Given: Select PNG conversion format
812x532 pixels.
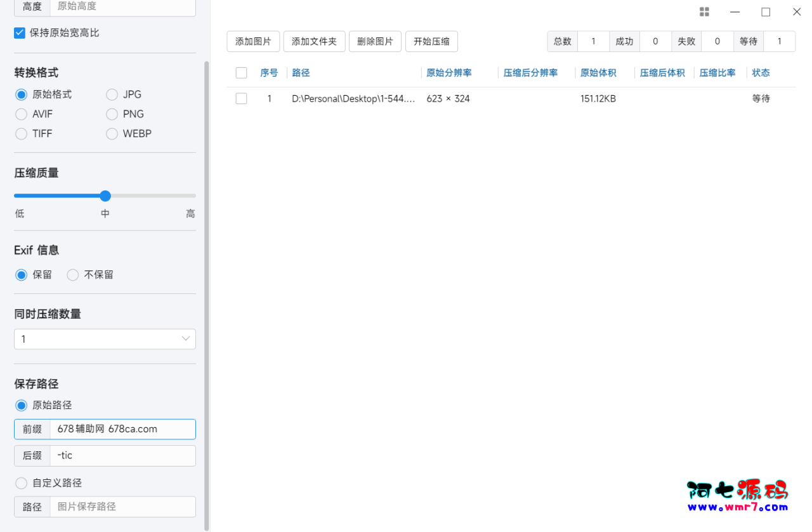Looking at the screenshot, I should point(112,114).
